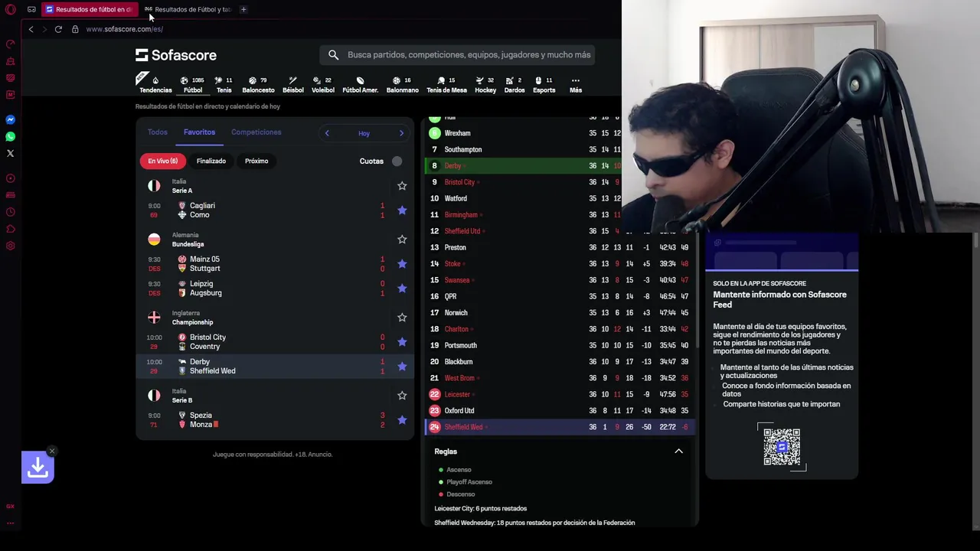Click the Sofascore logo

pyautogui.click(x=176, y=55)
